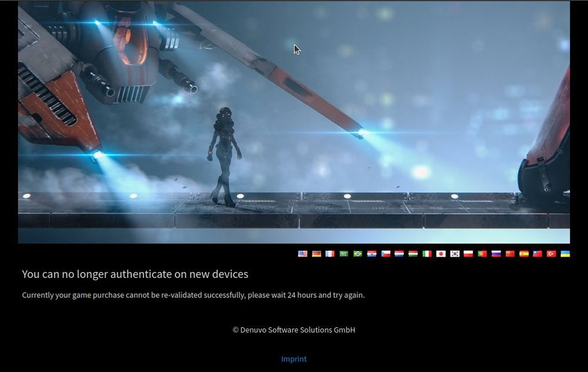Select the Ukrainian flag language
Screen dimensions: 588x372
[x=565, y=254]
